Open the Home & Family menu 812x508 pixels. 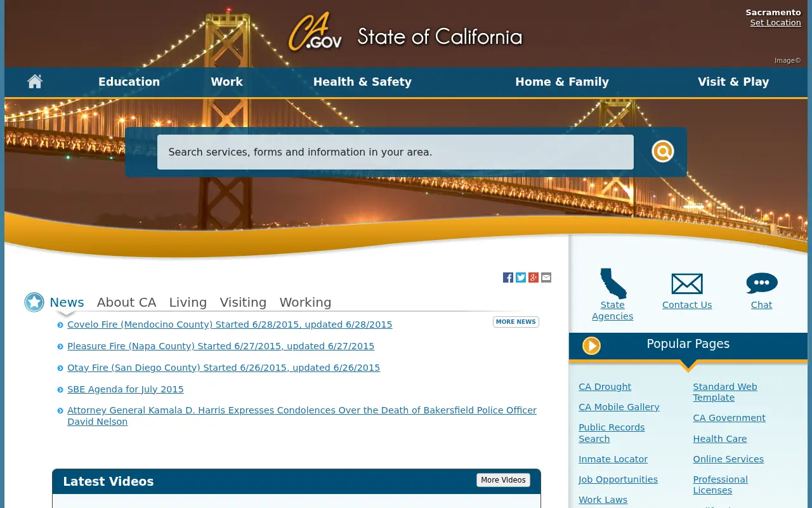coord(562,82)
